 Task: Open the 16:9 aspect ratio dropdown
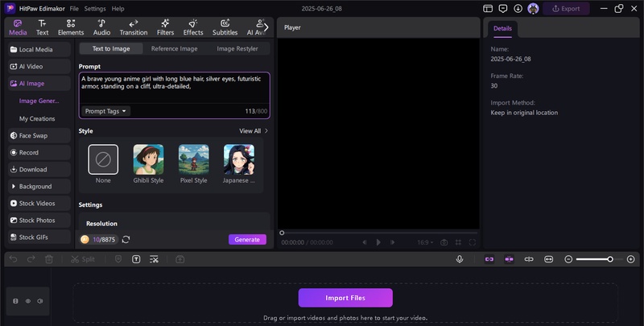(x=425, y=242)
